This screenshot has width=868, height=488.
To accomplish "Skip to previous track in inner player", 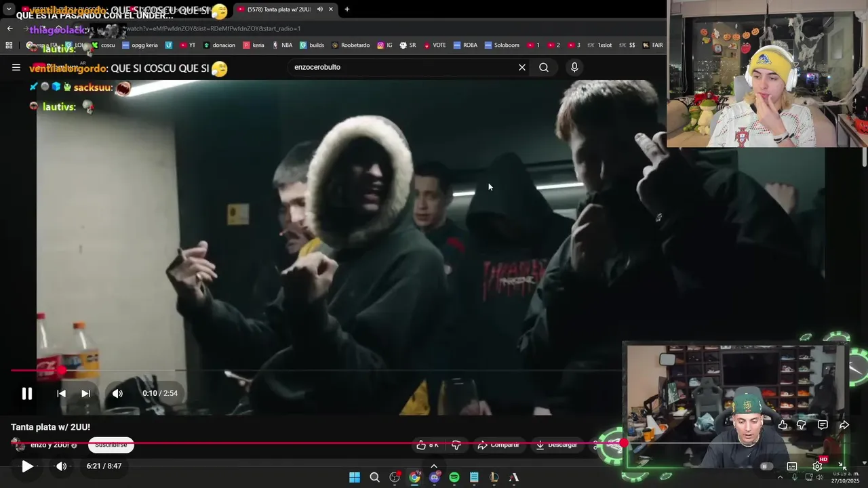I will click(x=61, y=393).
